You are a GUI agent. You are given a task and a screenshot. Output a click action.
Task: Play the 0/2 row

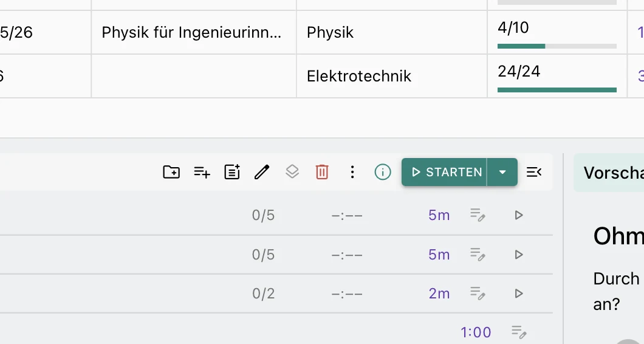519,294
